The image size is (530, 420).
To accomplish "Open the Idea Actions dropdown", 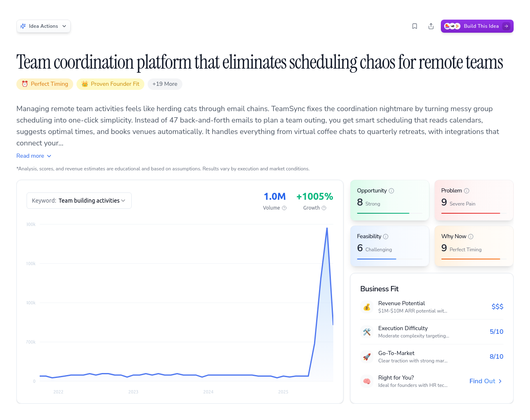I will coord(43,26).
